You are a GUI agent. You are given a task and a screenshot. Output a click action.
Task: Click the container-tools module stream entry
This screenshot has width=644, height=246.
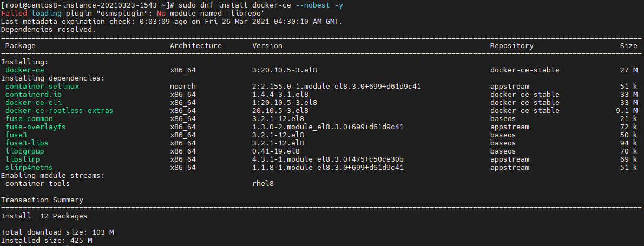click(38, 183)
